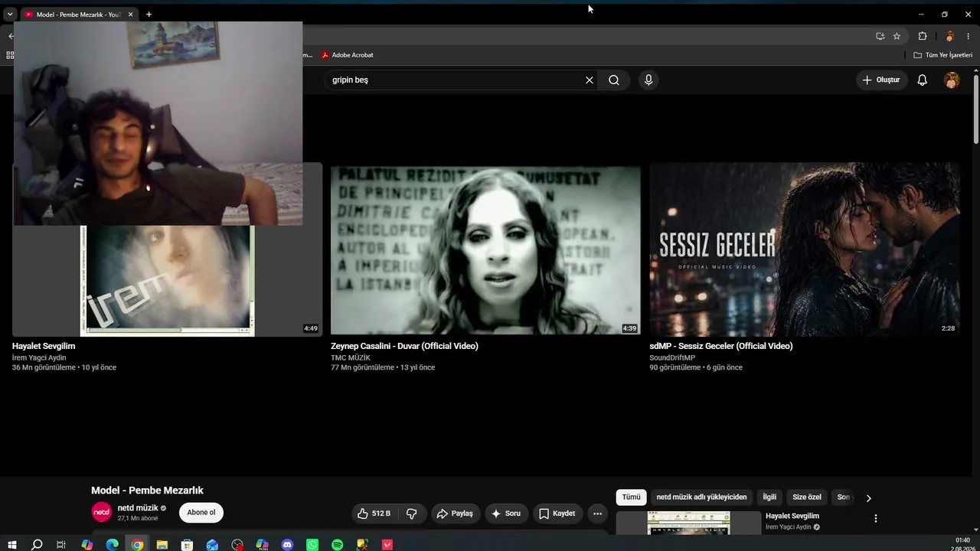
Task: Subscribe with the Abone ol button
Action: pos(201,513)
